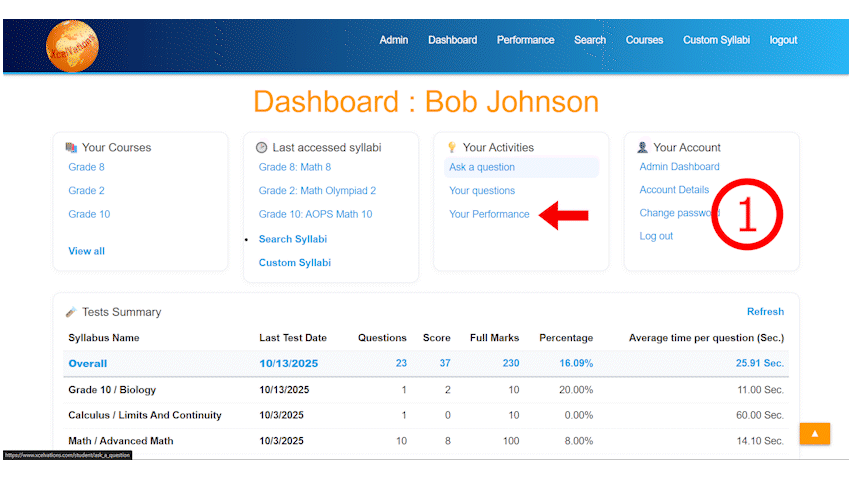Select Calculus / Limits And Continuity row
The image size is (854, 480).
[x=426, y=415]
